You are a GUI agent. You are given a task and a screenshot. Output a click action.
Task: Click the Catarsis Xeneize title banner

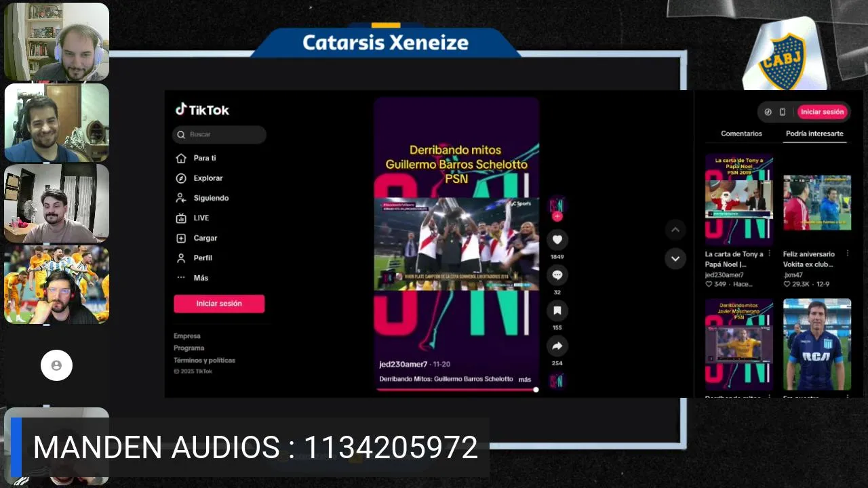point(385,43)
